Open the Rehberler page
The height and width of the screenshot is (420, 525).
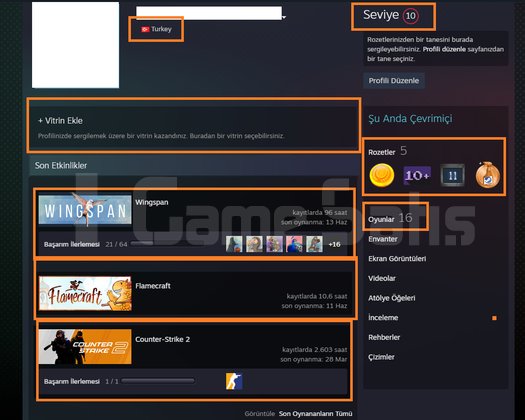coord(384,337)
